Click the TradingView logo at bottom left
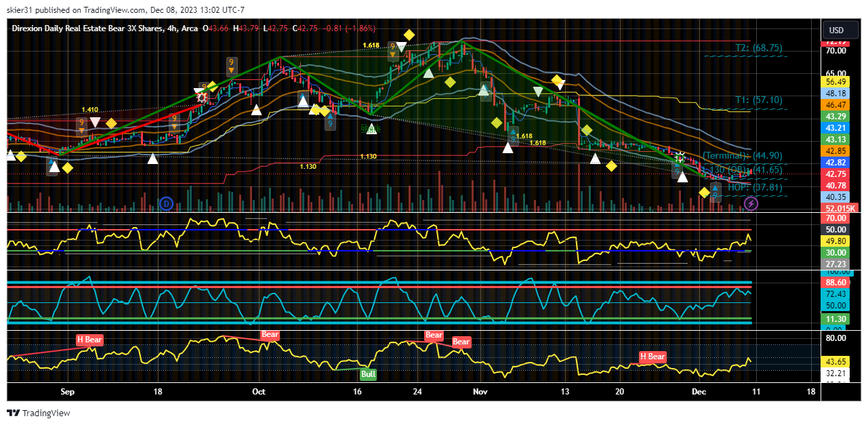This screenshot has width=868, height=425. pos(39,413)
